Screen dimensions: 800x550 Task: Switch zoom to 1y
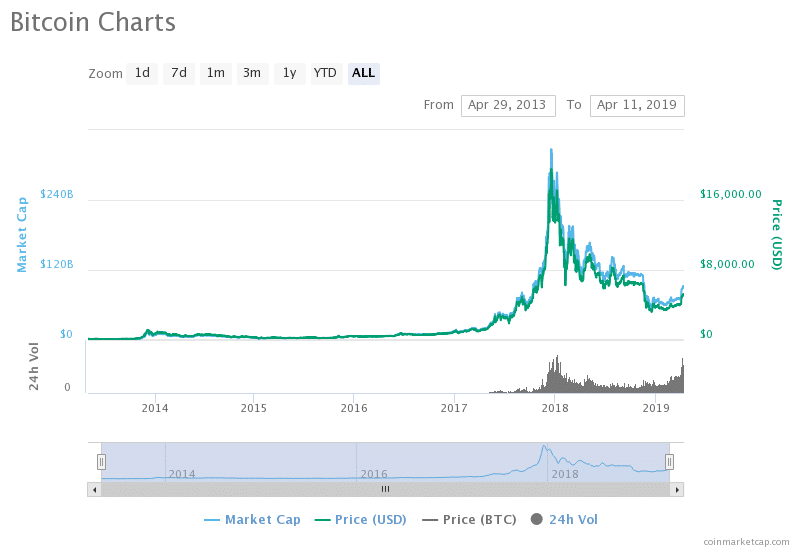tap(290, 73)
